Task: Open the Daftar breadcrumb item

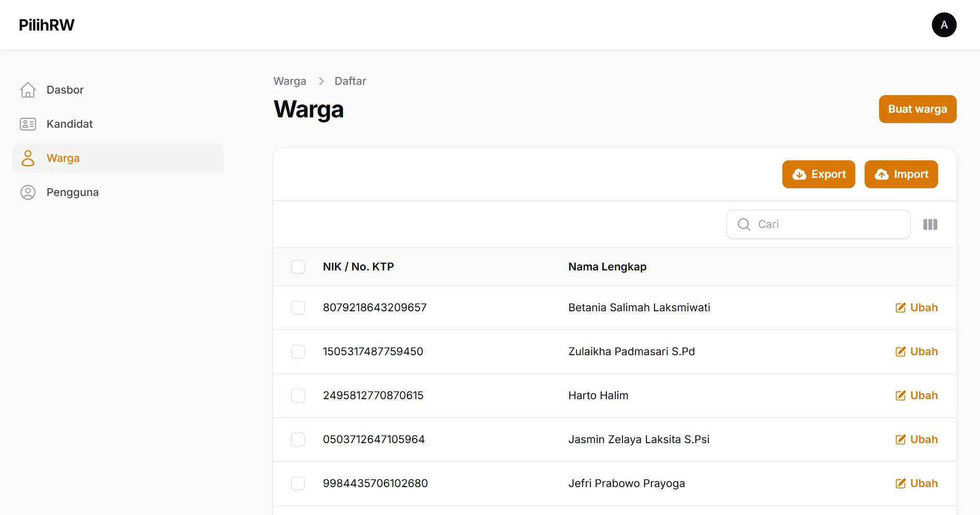Action: pyautogui.click(x=350, y=81)
